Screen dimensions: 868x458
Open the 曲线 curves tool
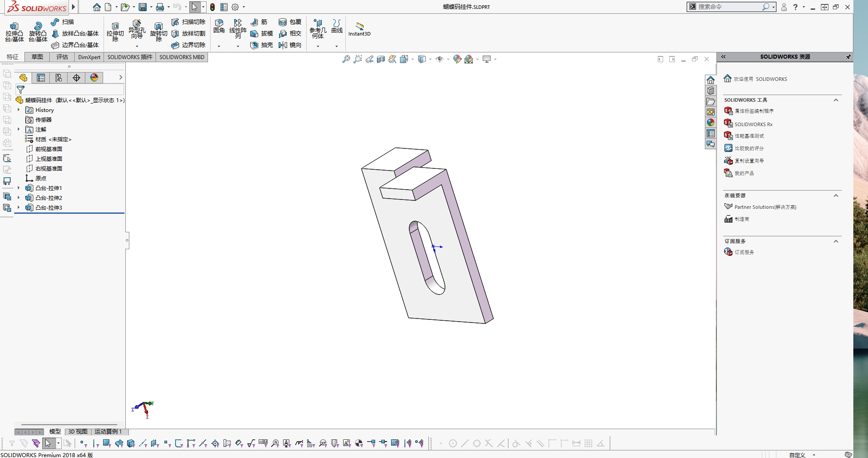(x=337, y=26)
